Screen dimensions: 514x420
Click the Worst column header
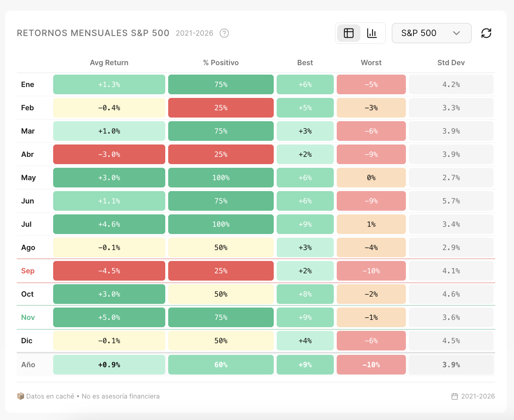pyautogui.click(x=371, y=63)
